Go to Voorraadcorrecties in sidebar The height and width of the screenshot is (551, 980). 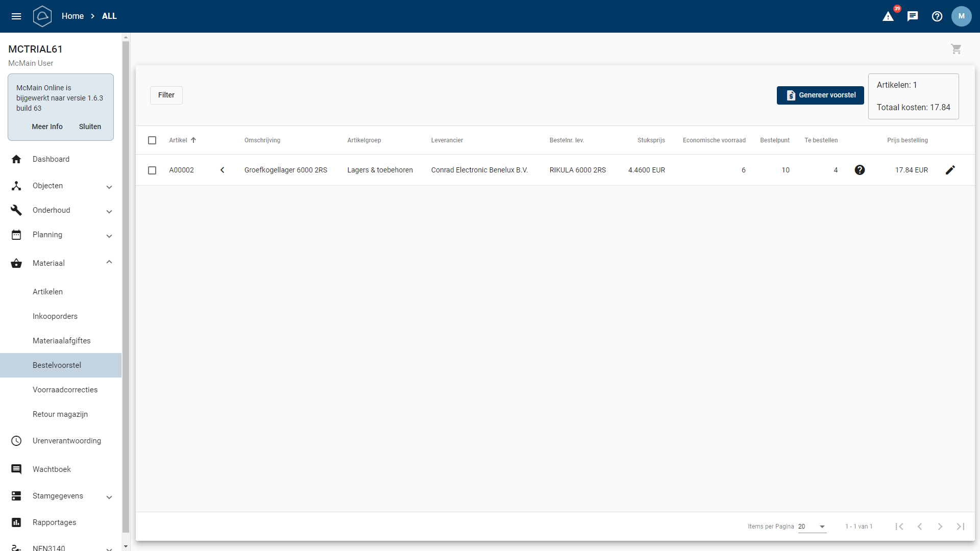(65, 390)
